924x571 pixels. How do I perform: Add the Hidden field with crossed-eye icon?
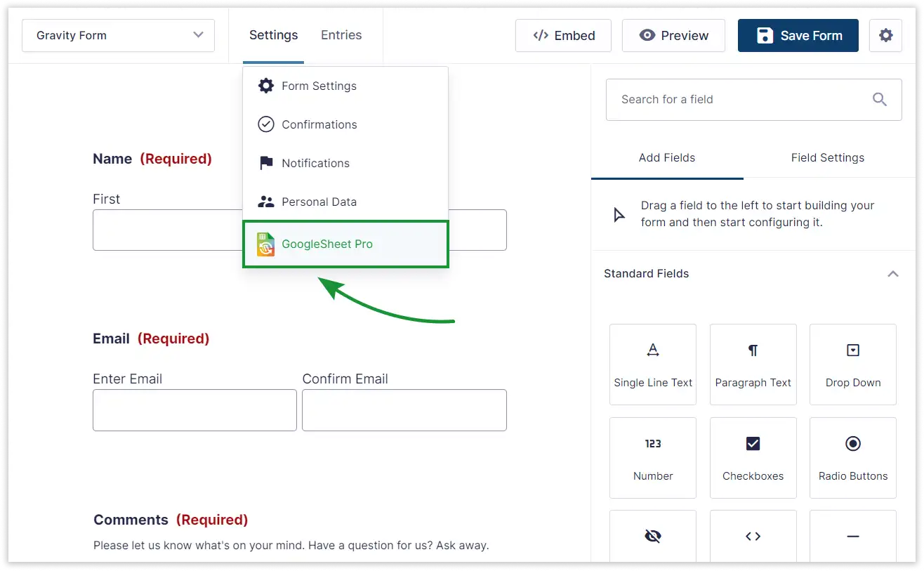653,537
